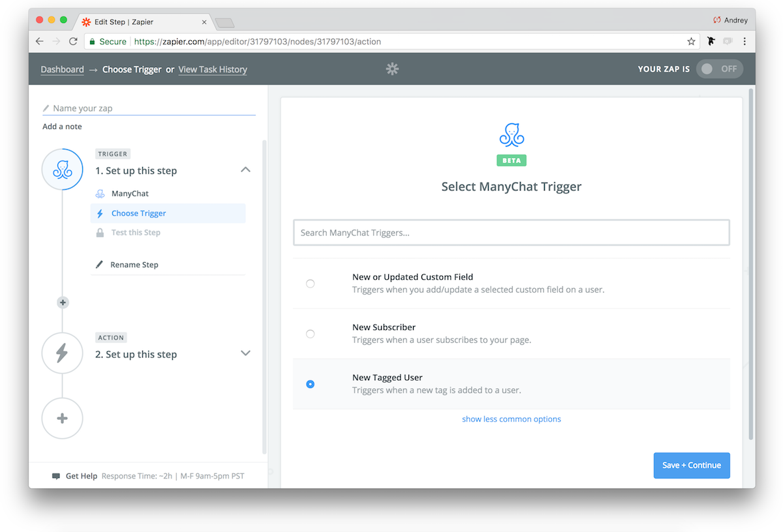Go to Dashboard link
783x532 pixels.
pyautogui.click(x=62, y=69)
